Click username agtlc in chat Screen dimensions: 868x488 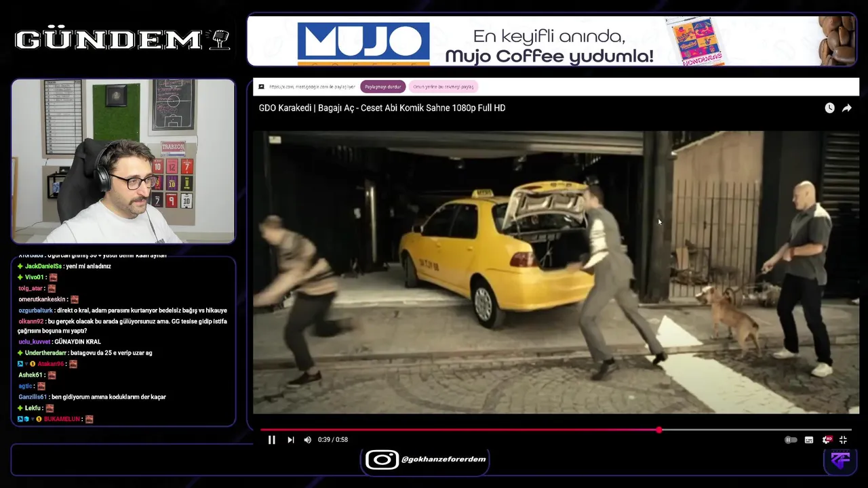click(26, 386)
